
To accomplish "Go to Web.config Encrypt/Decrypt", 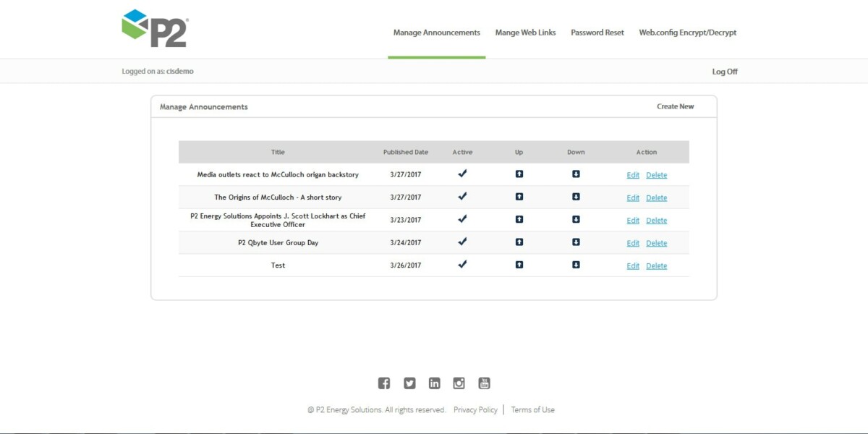I will point(687,33).
